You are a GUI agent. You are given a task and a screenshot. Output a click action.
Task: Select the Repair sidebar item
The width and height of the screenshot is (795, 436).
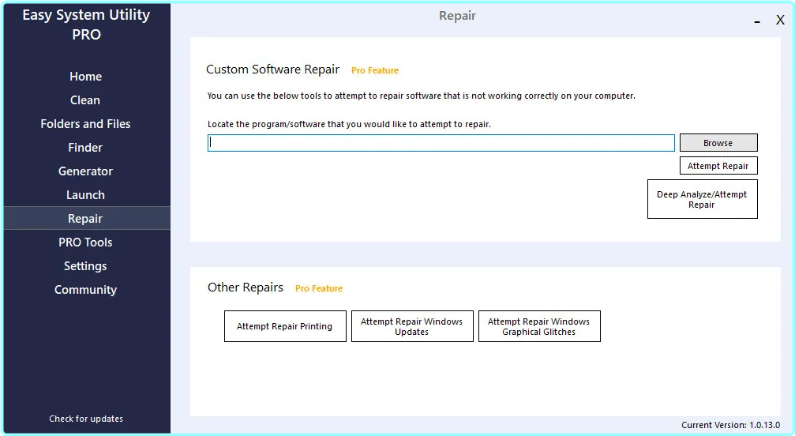(86, 219)
